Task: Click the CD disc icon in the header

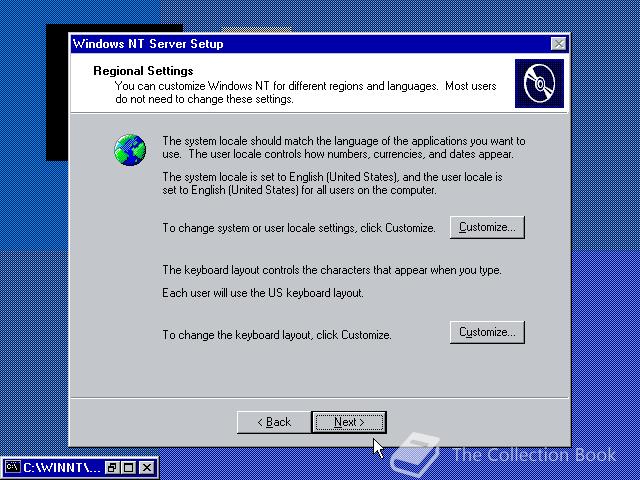Action: [x=539, y=84]
